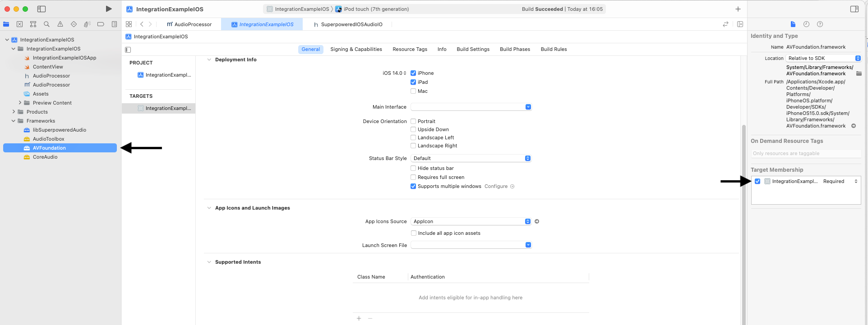Viewport: 868px width, 325px height.
Task: Run the project with the play button
Action: 109,9
